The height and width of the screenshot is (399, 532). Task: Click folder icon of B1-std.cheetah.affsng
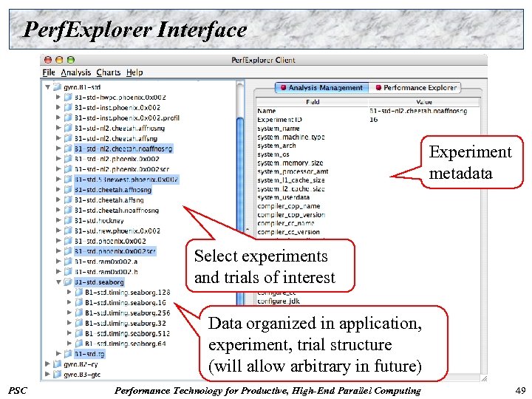tap(68, 199)
